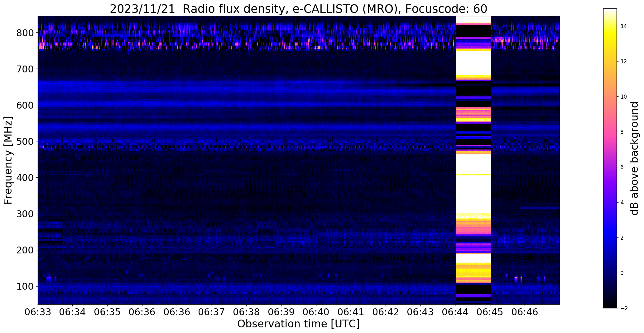Click the 100 frequency tick label
Screen dimensions: 644x333
[x=25, y=286]
